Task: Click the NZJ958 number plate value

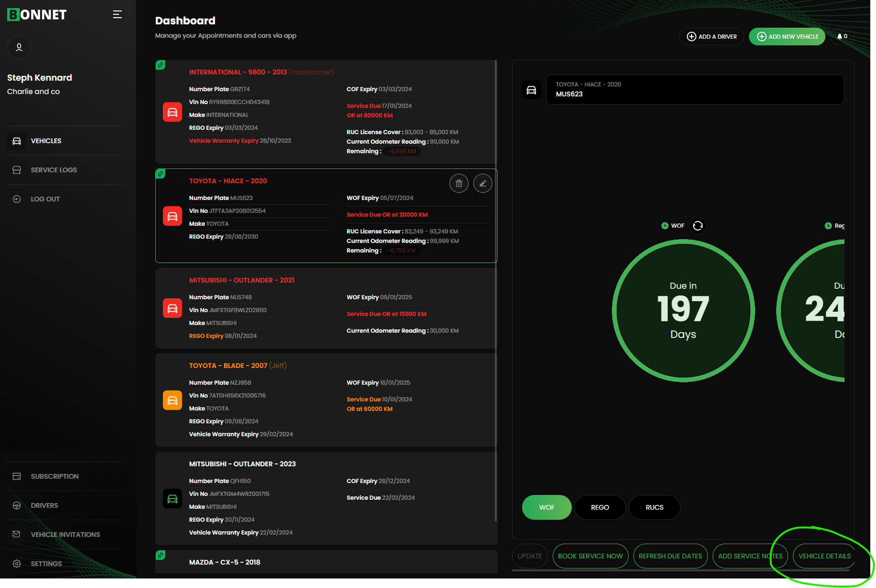Action: 240,383
